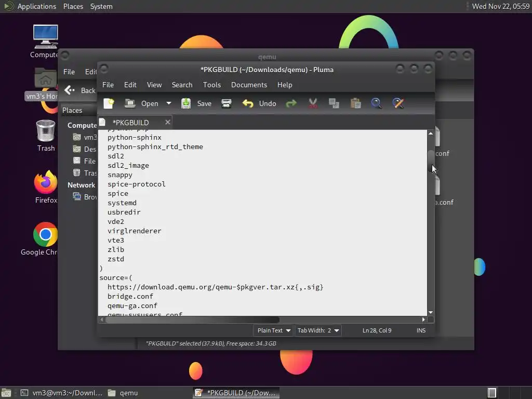Viewport: 532px width, 399px height.
Task: Click the vertical scrollbar down arrow
Action: (431, 312)
